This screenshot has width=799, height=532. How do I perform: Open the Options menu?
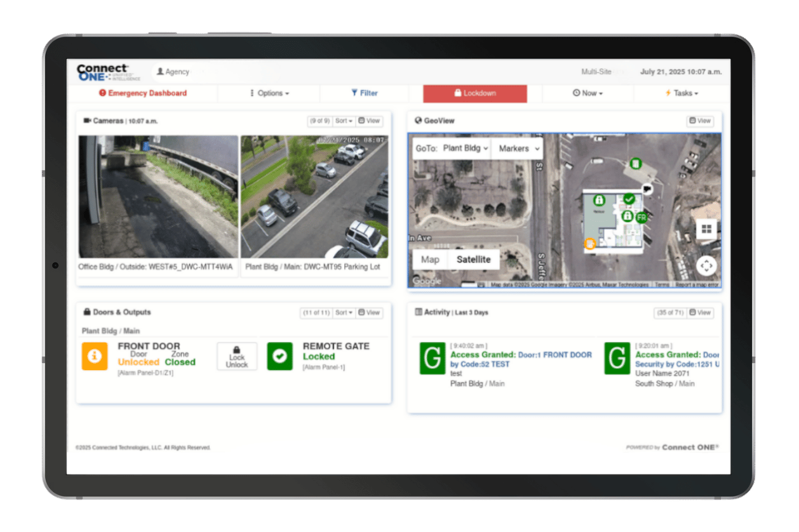click(x=269, y=93)
